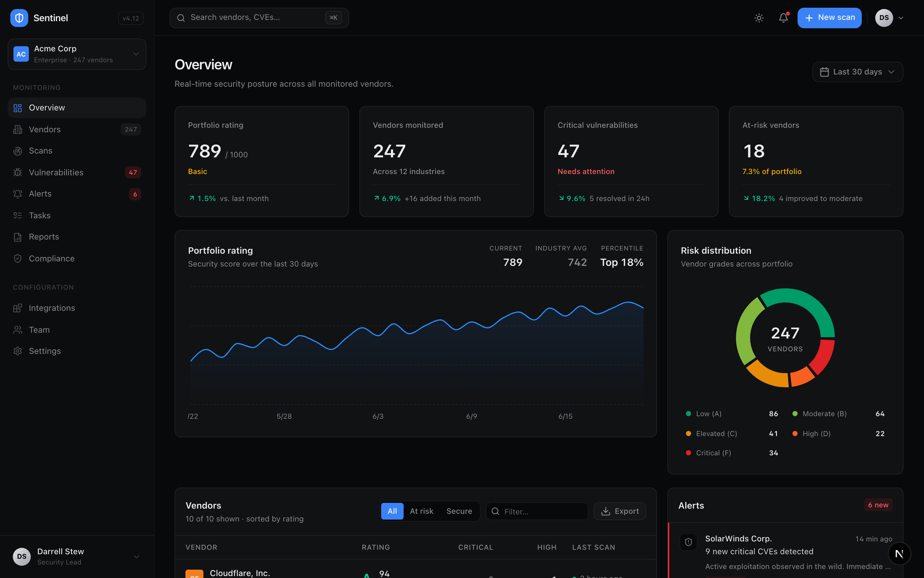The height and width of the screenshot is (578, 924).
Task: Go to Vendors in sidebar
Action: (x=77, y=130)
